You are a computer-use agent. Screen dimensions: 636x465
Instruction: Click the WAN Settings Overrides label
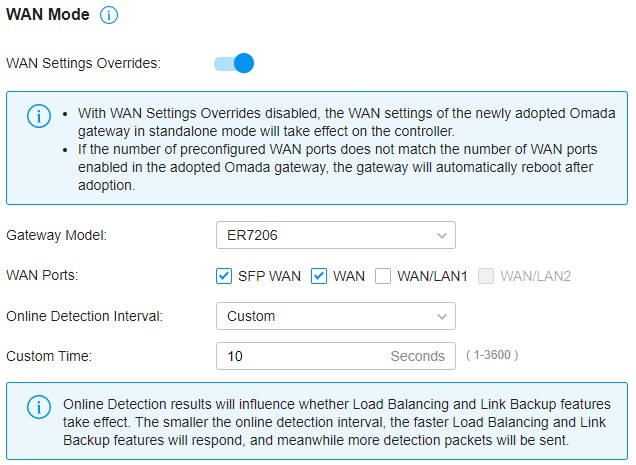84,63
